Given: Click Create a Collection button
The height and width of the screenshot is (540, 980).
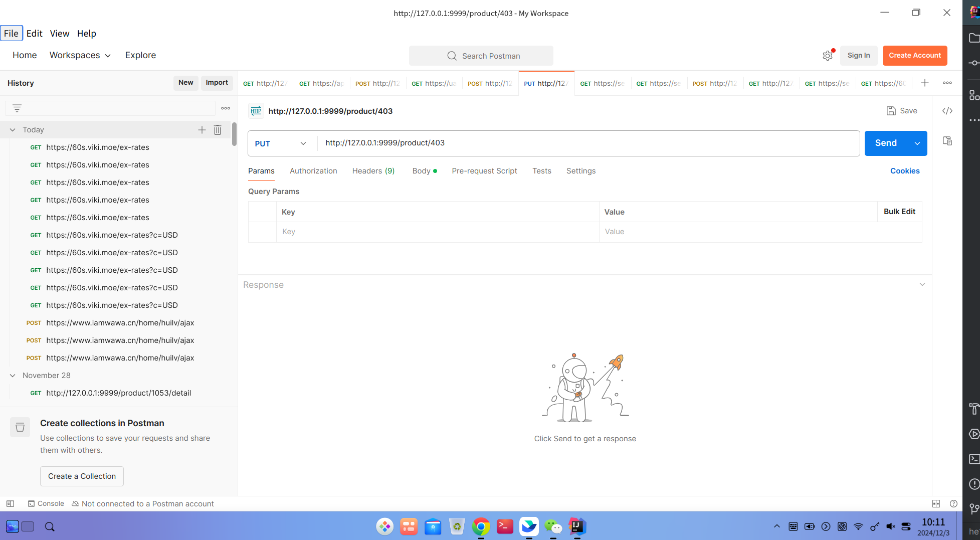Looking at the screenshot, I should [82, 476].
